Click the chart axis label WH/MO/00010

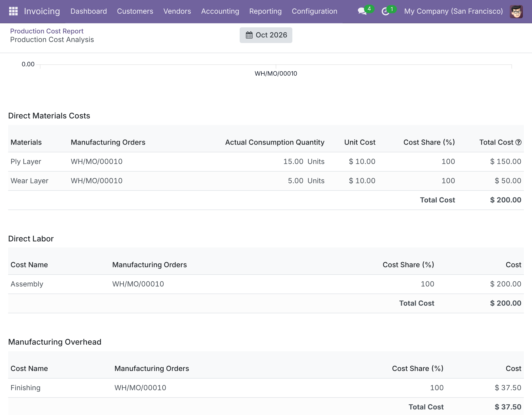click(276, 73)
